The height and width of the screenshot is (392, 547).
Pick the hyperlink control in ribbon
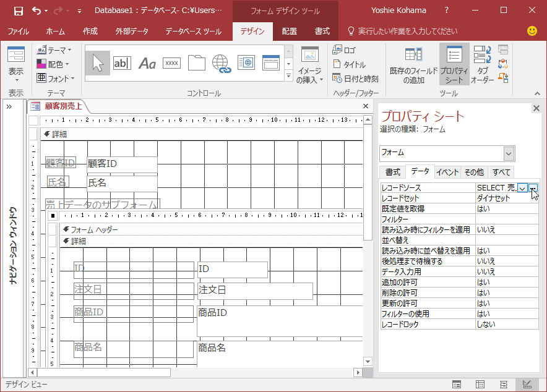point(221,62)
